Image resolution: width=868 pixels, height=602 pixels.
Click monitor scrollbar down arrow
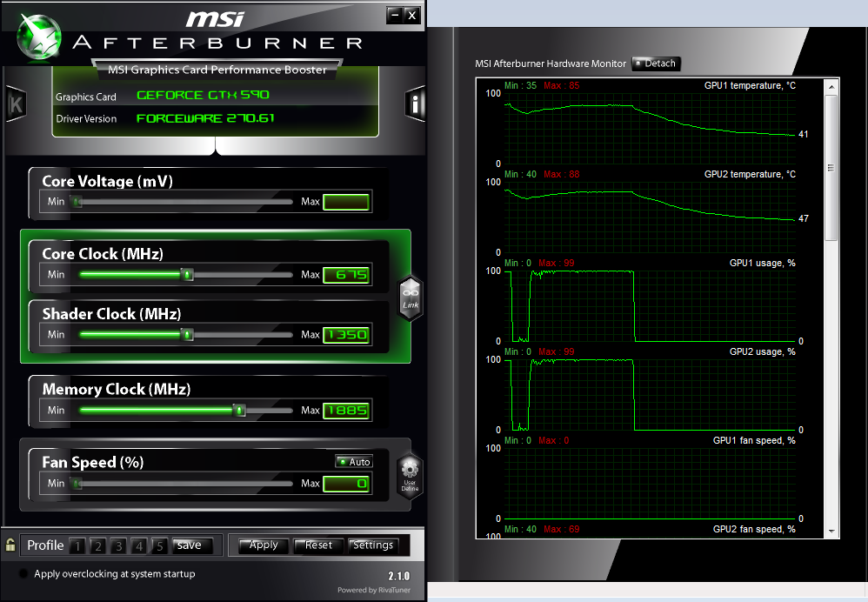pos(831,531)
